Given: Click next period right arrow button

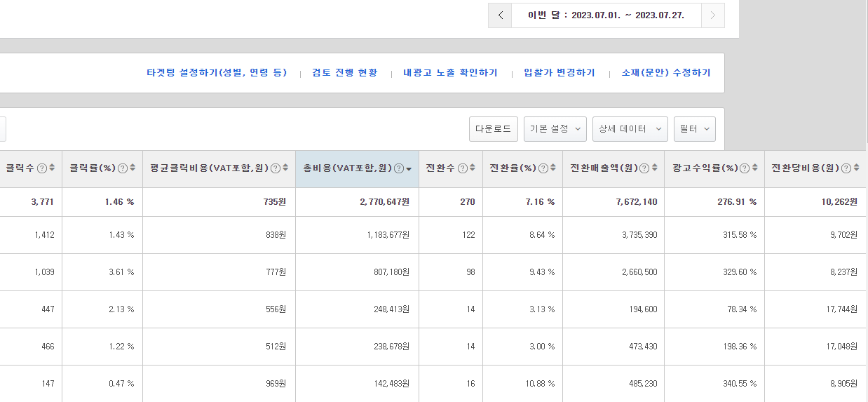Looking at the screenshot, I should [713, 15].
